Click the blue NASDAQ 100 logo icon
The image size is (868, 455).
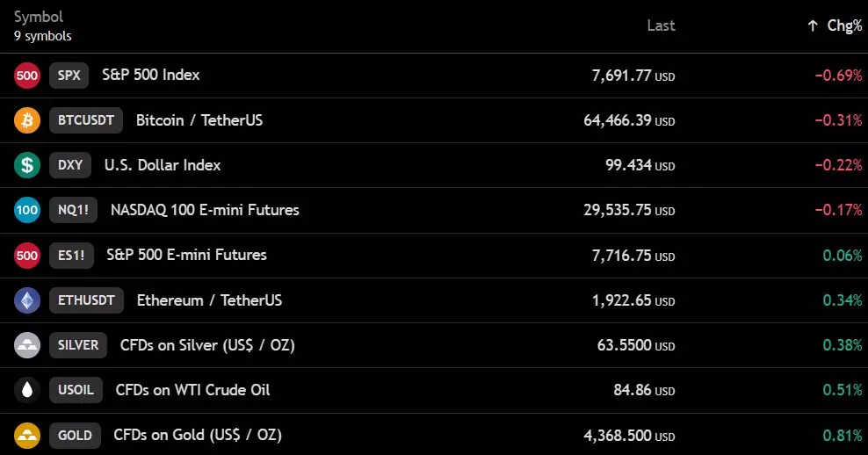click(26, 210)
